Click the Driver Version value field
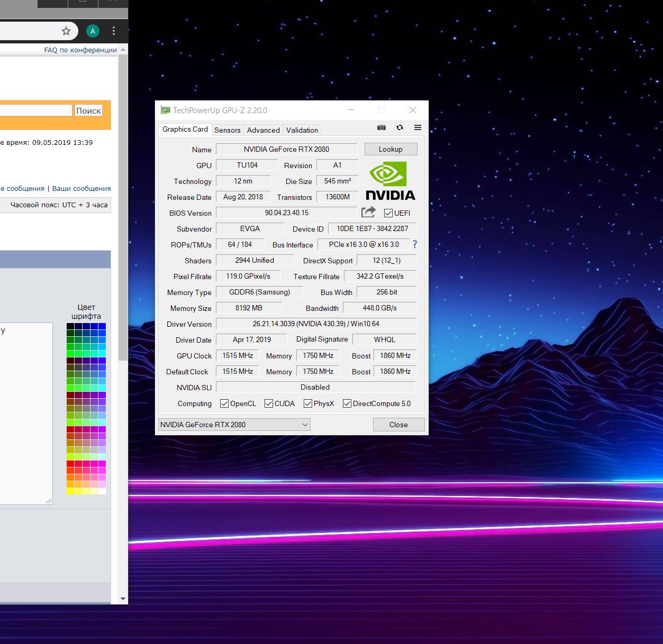 pos(316,324)
